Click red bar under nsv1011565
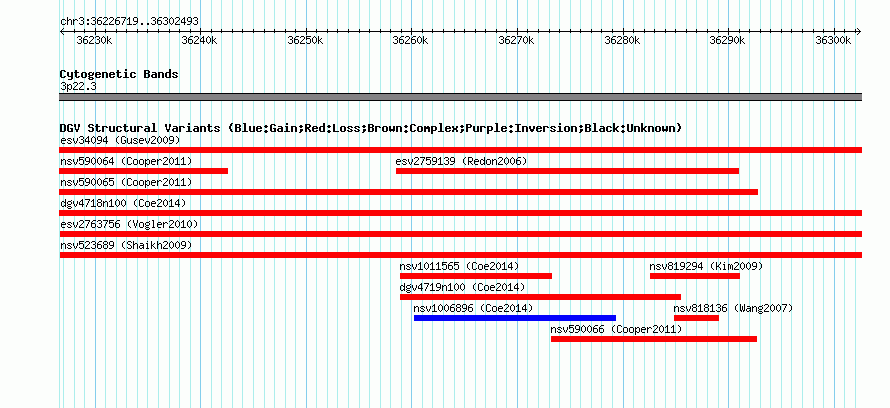The height and width of the screenshot is (408, 890). (x=476, y=276)
